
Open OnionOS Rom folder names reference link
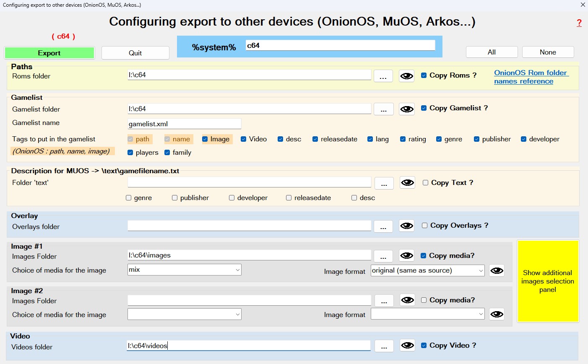coord(531,77)
